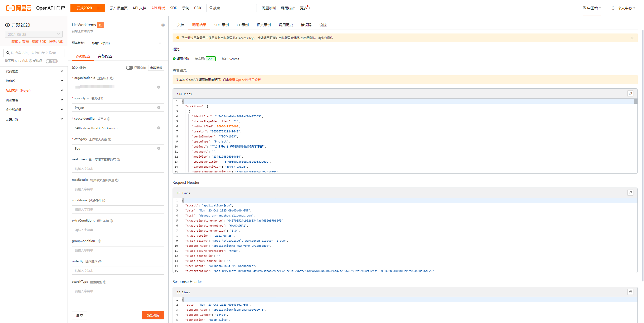Image resolution: width=644 pixels, height=323 pixels.
Task: Open help tooltip for maxResults 每页最大返回数量
Action: click(117, 180)
